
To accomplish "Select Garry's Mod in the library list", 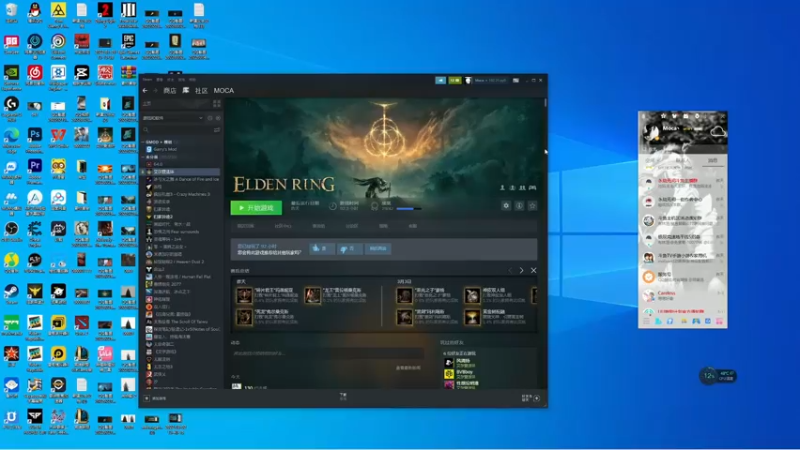I will pyautogui.click(x=164, y=149).
